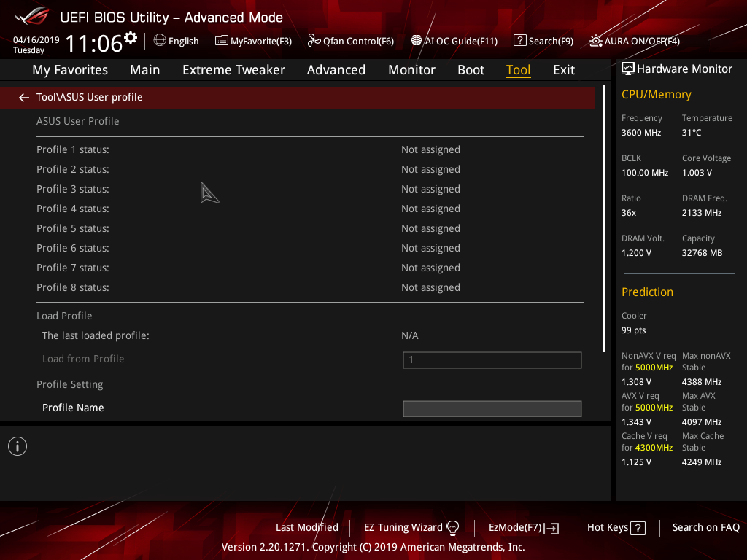Viewport: 747px width, 560px height.
Task: Click the Prediction section heading
Action: [x=648, y=292]
